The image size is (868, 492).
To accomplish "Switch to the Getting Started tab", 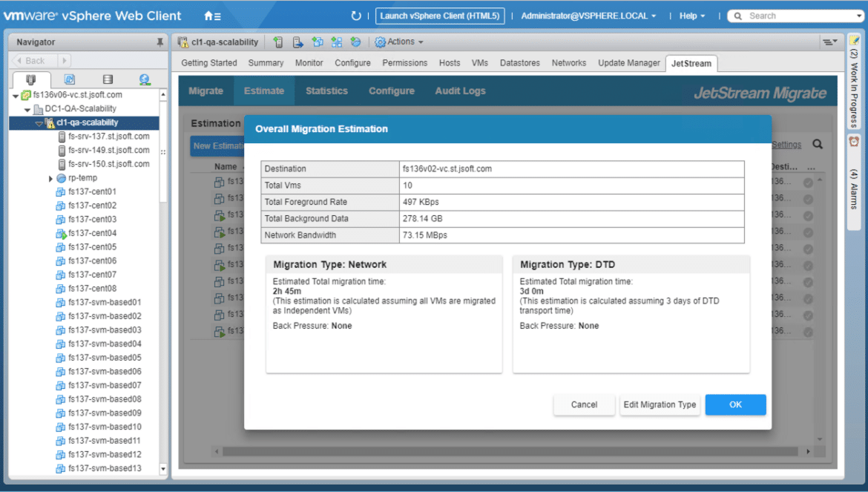I will tap(209, 63).
